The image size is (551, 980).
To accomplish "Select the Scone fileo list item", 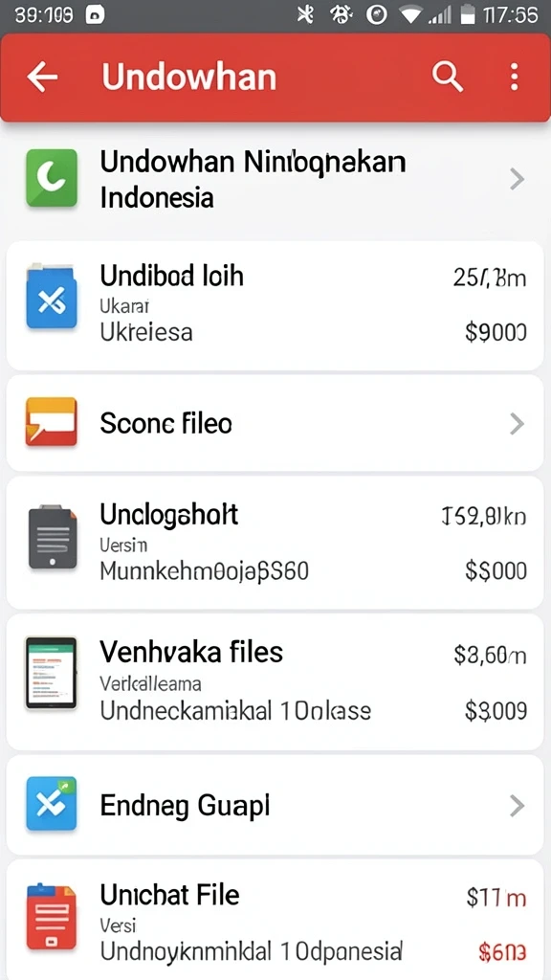I will (275, 423).
